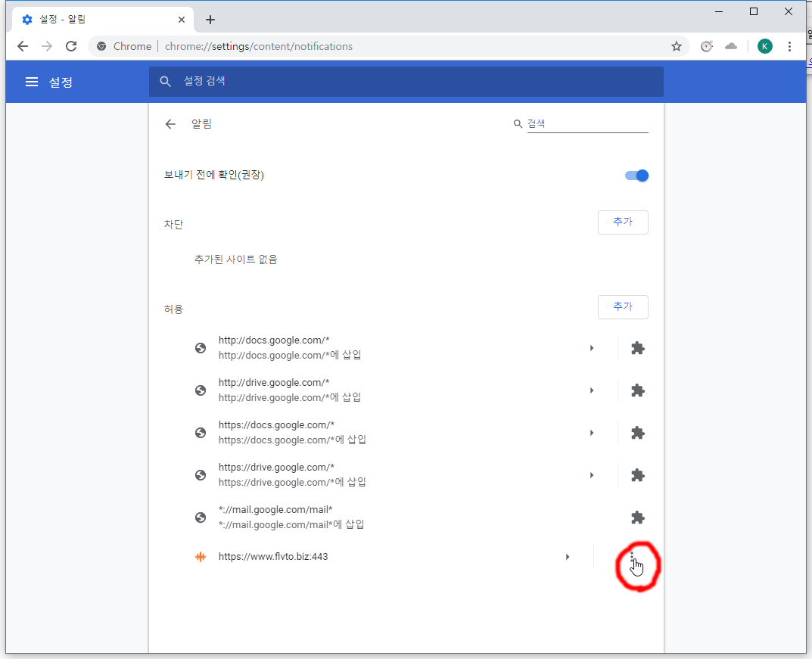Open a new tab with plus button
Image resolution: width=812 pixels, height=659 pixels.
click(210, 20)
